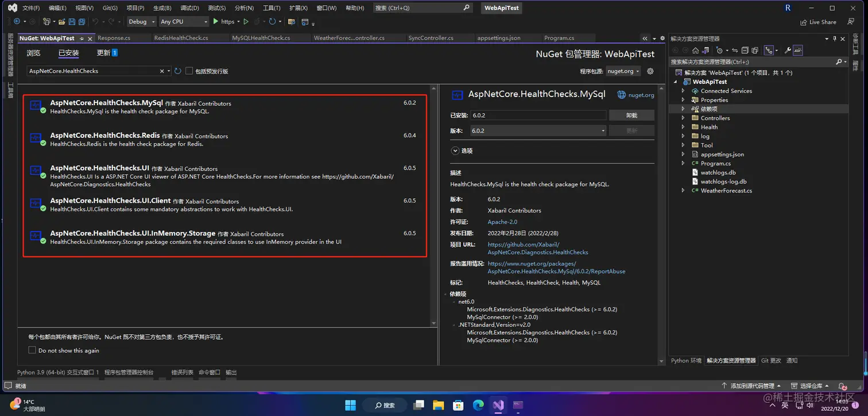Check the Do not show this again box
Image resolution: width=868 pixels, height=416 pixels.
32,350
